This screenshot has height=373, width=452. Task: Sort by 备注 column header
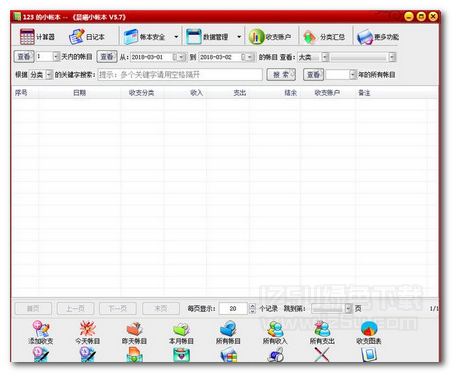tap(364, 93)
